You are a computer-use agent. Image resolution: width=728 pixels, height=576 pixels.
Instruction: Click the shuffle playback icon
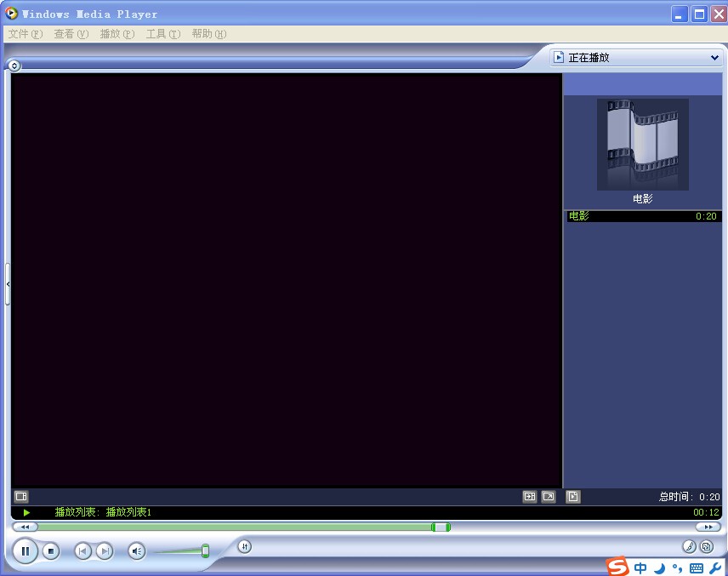tap(529, 496)
